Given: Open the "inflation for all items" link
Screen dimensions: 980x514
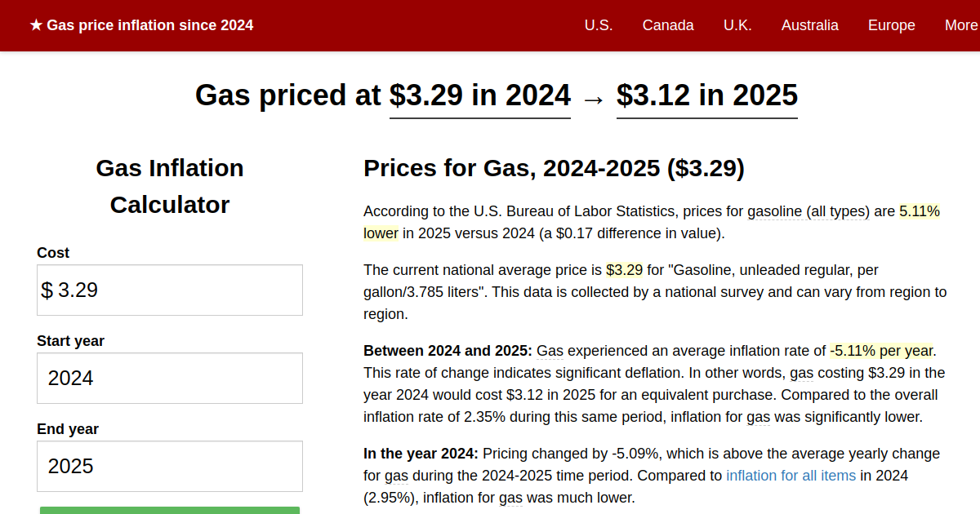Looking at the screenshot, I should point(791,475).
